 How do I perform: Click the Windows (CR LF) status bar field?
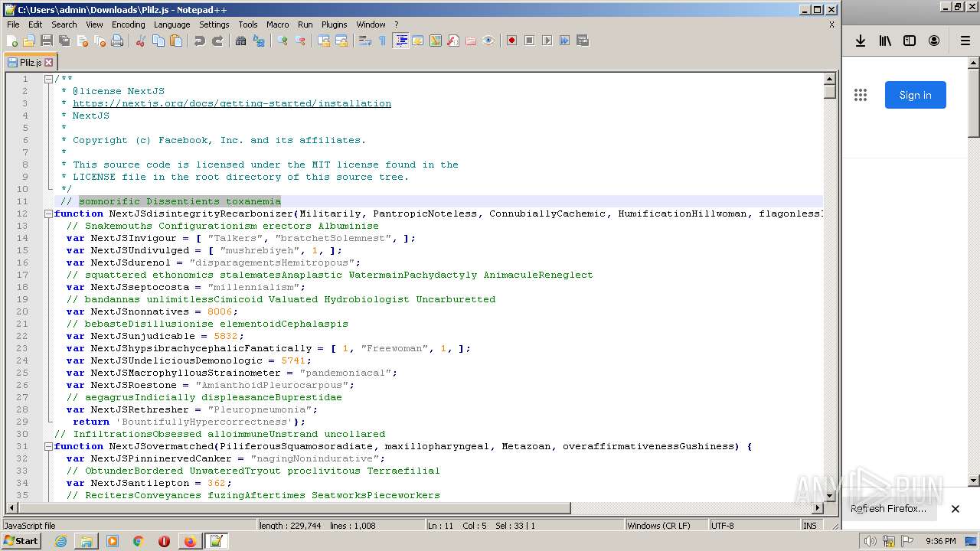click(666, 526)
